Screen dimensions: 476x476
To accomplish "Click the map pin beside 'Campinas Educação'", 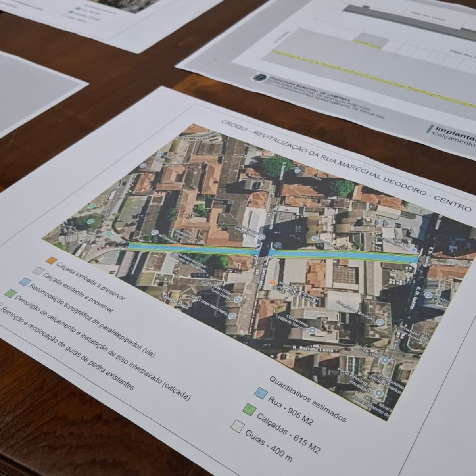I will click(x=380, y=322).
